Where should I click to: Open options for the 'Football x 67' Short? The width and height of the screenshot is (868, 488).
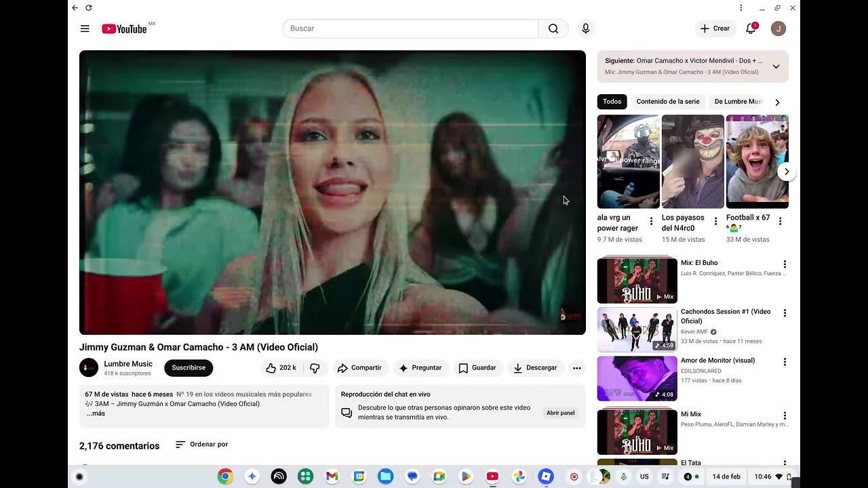pyautogui.click(x=780, y=222)
